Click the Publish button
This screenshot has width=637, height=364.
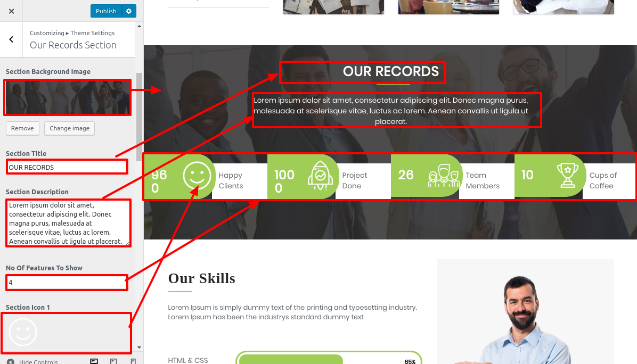[x=106, y=11]
